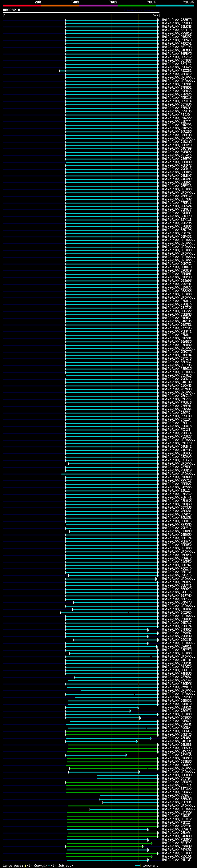
Task: Select hit label UniRef100_B3T839
Action: (177, 853)
